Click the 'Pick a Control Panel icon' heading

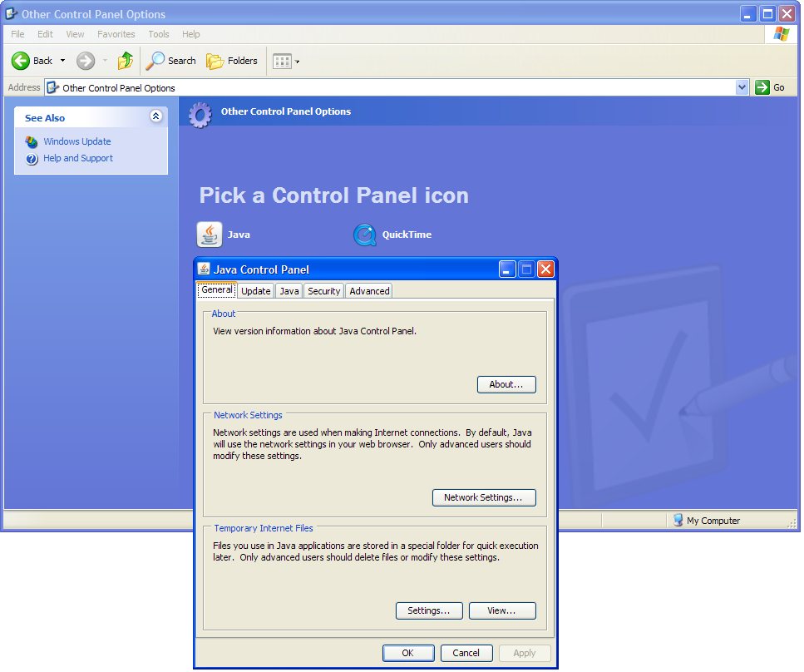pyautogui.click(x=333, y=195)
